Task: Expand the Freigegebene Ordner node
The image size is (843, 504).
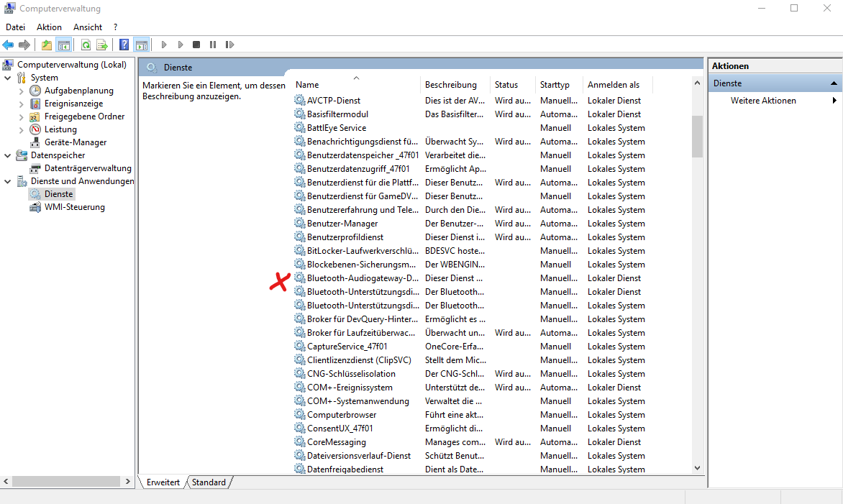Action: point(21,116)
